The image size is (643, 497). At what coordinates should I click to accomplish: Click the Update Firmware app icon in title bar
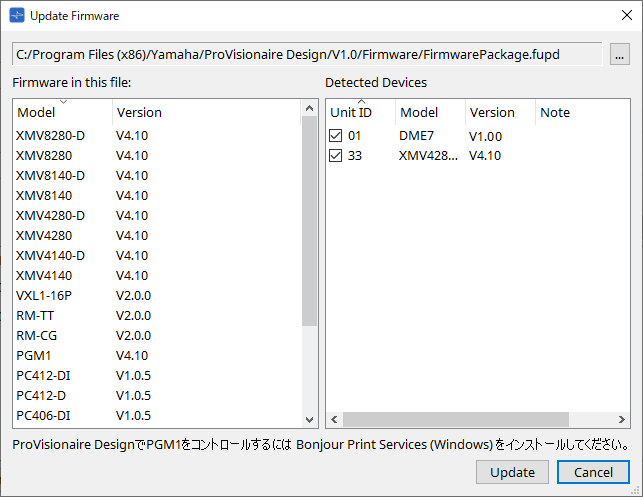pyautogui.click(x=17, y=16)
